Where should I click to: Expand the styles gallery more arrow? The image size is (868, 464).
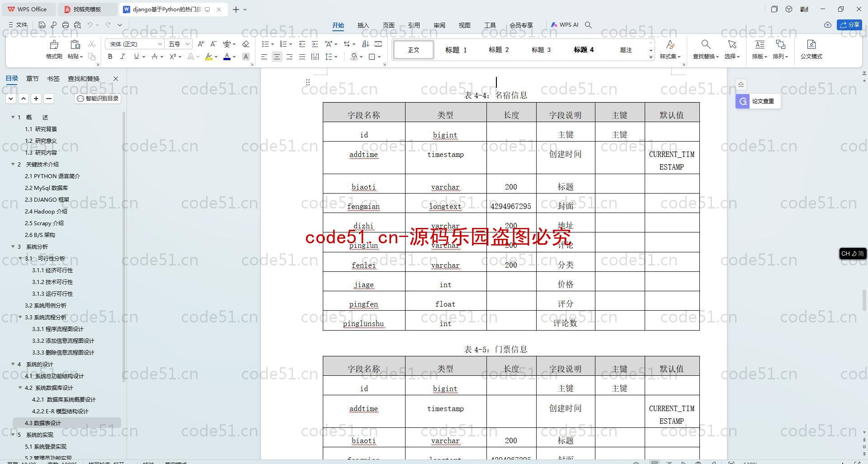coord(651,57)
